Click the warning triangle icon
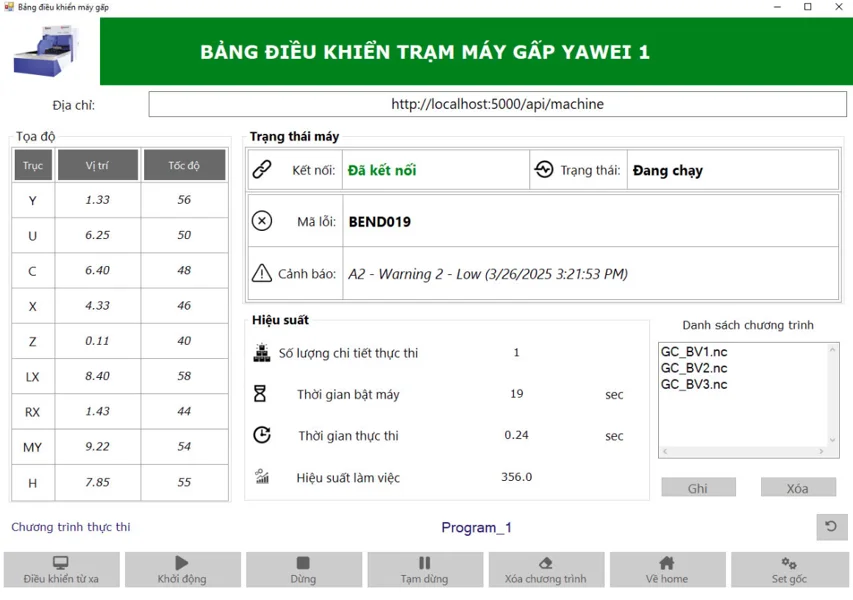The image size is (853, 600). (262, 273)
